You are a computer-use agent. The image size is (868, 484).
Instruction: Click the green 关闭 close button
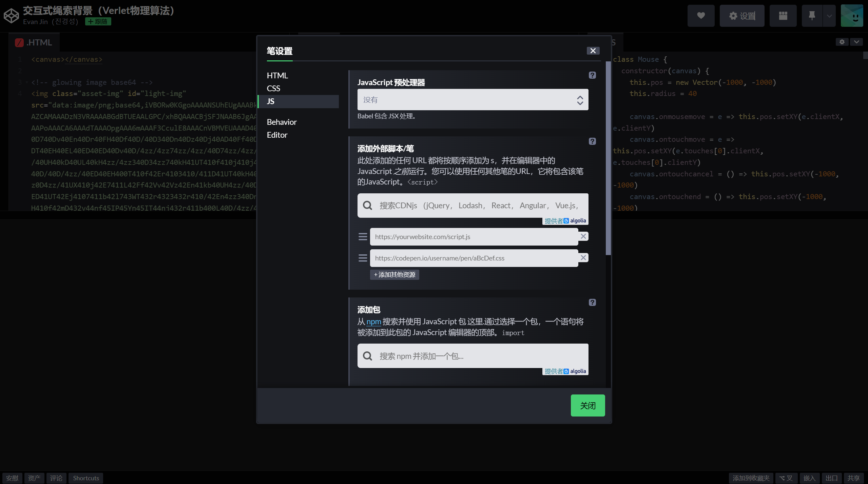[x=587, y=405]
